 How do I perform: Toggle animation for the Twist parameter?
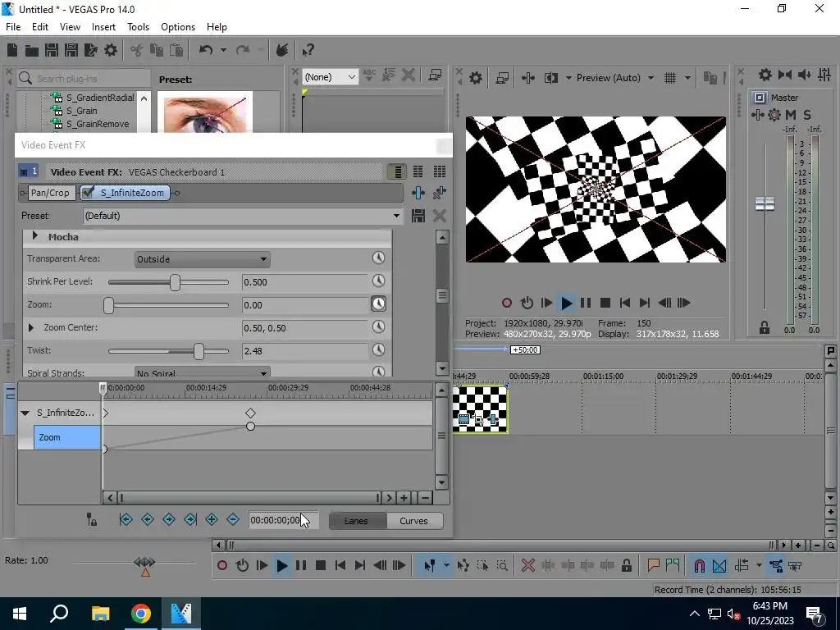pos(378,350)
